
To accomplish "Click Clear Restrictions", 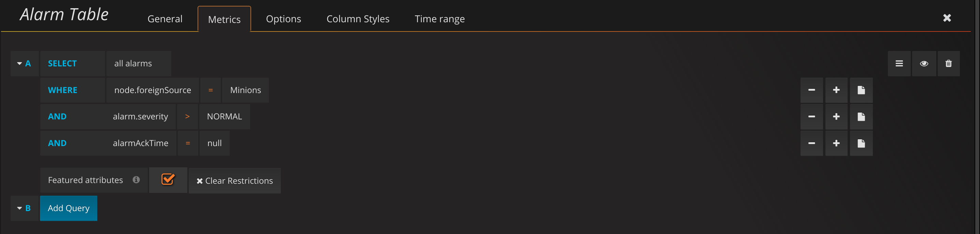I will pos(235,181).
